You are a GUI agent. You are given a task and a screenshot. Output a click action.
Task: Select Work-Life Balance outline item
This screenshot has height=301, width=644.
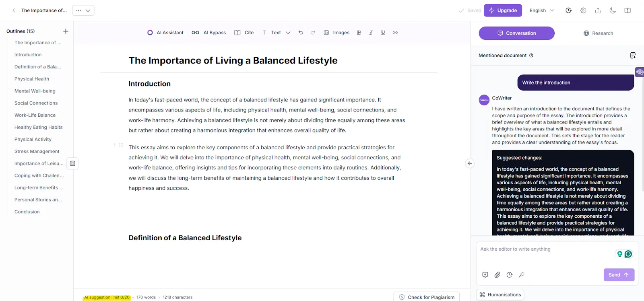coord(35,115)
